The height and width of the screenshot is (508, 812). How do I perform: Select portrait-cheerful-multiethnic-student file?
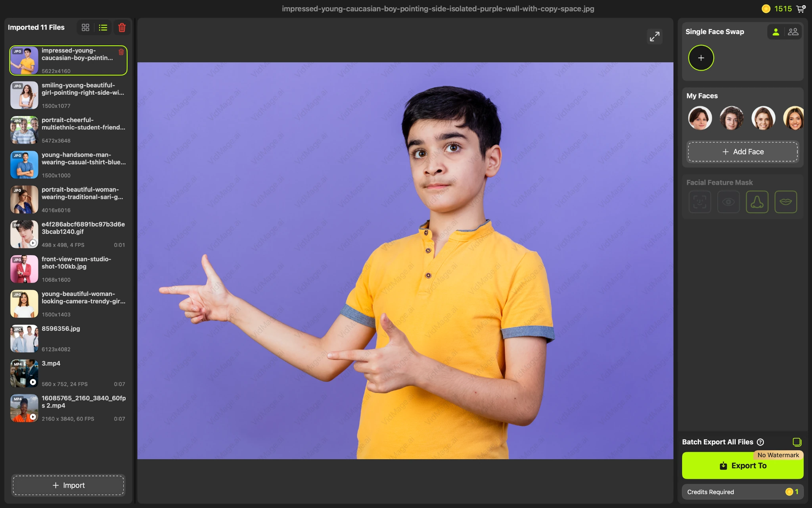(68, 130)
